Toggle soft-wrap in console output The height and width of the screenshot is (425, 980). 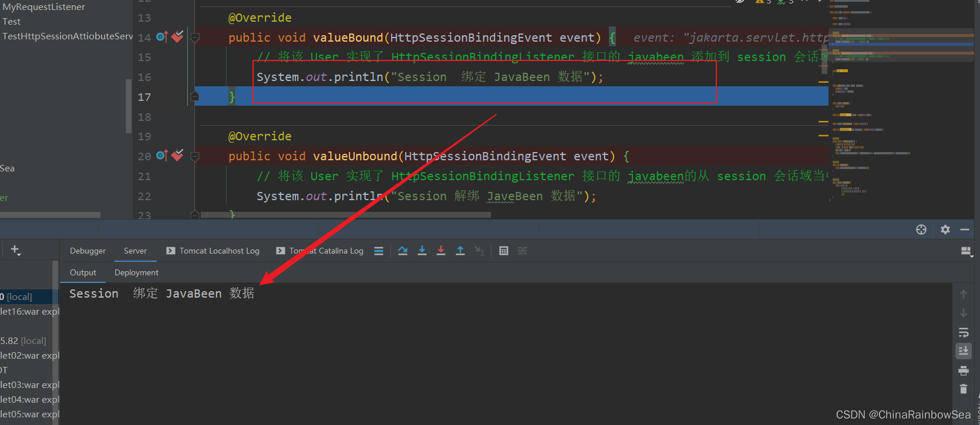pos(964,332)
